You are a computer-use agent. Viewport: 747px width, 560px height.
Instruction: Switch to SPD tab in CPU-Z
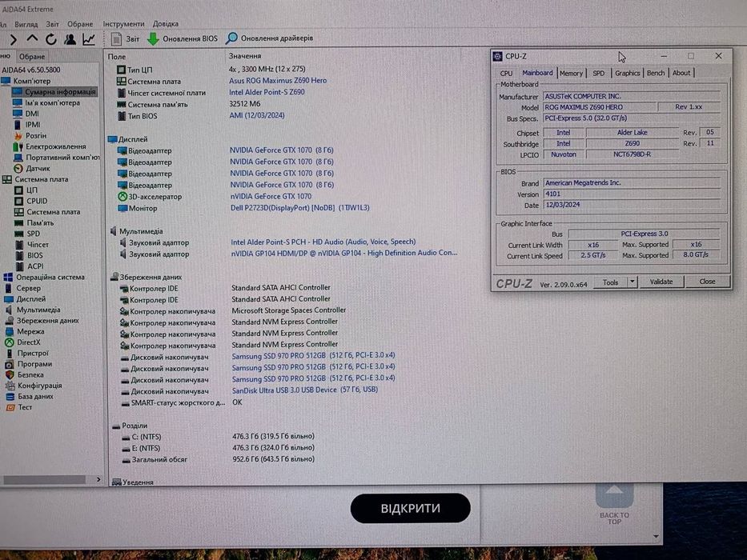point(598,73)
